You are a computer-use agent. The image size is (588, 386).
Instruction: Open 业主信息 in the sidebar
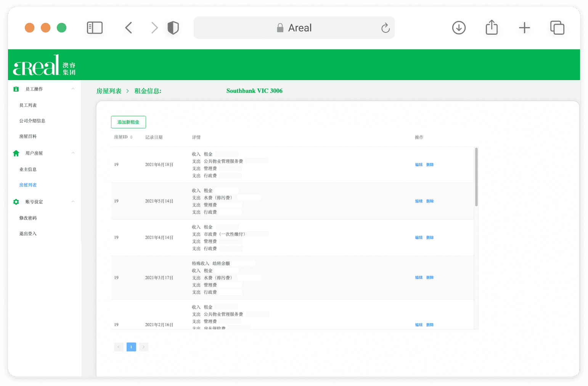pyautogui.click(x=28, y=169)
